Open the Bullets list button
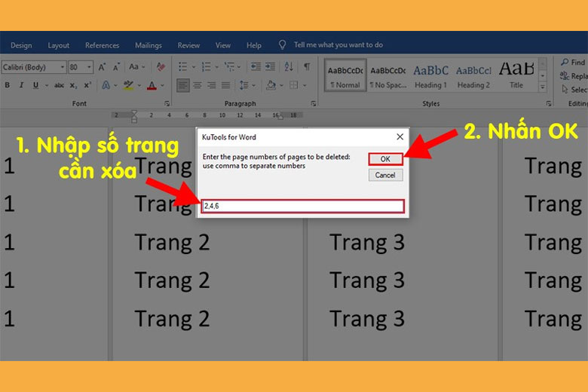Screen dimensions: 588x392 [182, 67]
